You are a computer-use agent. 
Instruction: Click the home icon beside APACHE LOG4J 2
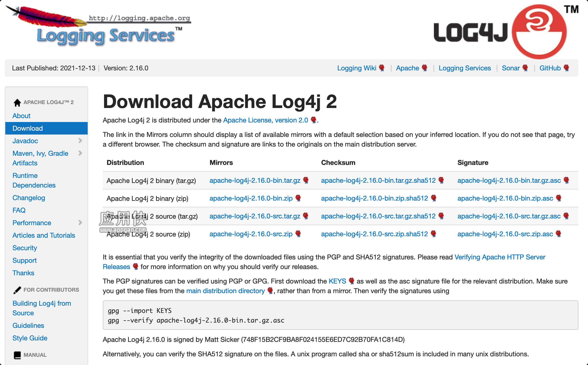coord(17,103)
